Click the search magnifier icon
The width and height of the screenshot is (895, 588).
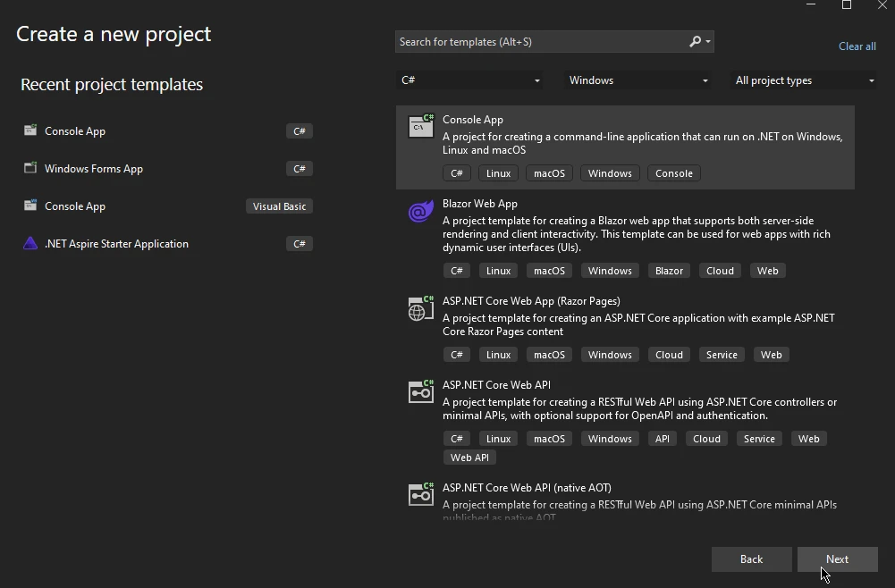pos(696,42)
